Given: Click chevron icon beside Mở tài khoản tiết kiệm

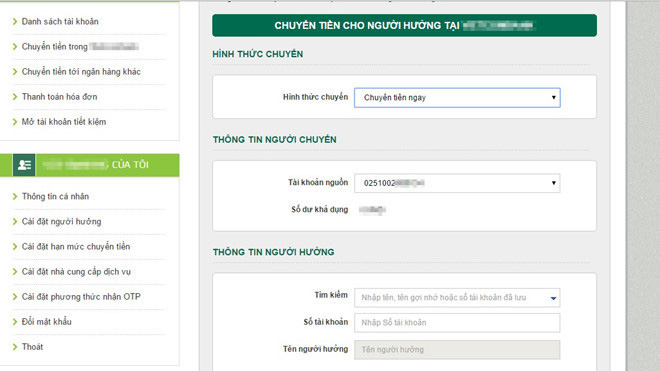Looking at the screenshot, I should tap(15, 122).
